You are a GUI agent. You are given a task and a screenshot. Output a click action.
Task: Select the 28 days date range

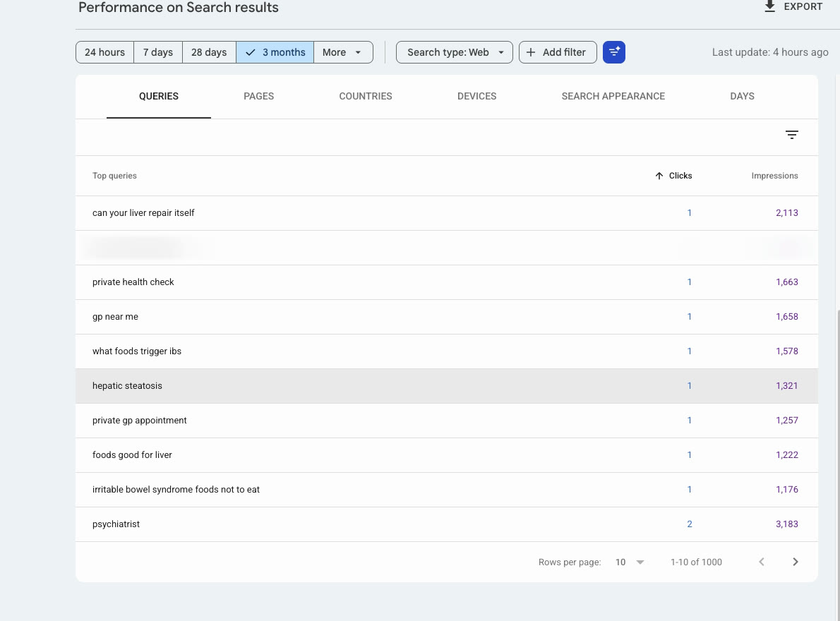click(209, 52)
